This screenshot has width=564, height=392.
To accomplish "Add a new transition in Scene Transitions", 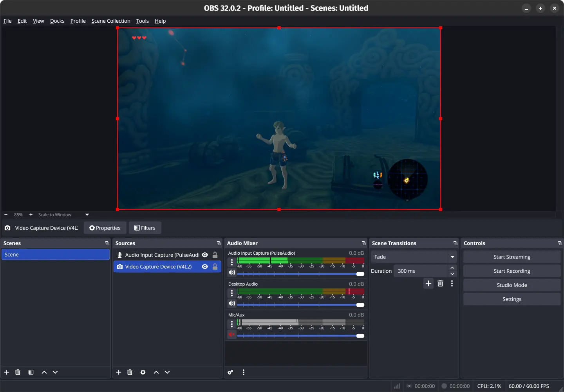I will coord(428,283).
